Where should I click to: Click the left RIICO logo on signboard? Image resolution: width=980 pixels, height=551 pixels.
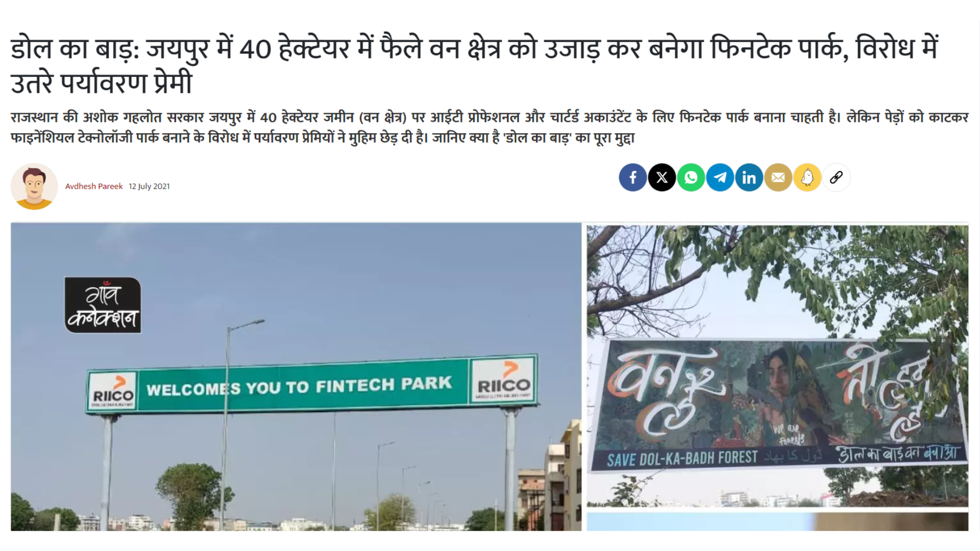click(113, 392)
